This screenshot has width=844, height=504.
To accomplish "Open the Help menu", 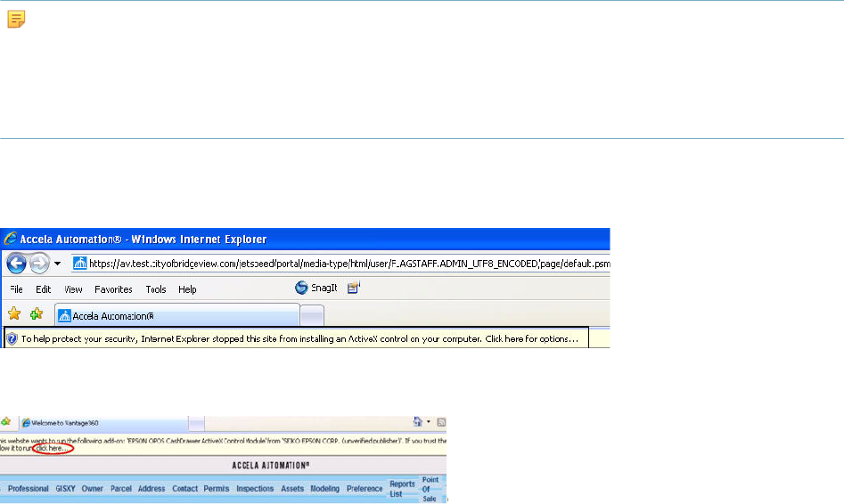I will pyautogui.click(x=187, y=289).
